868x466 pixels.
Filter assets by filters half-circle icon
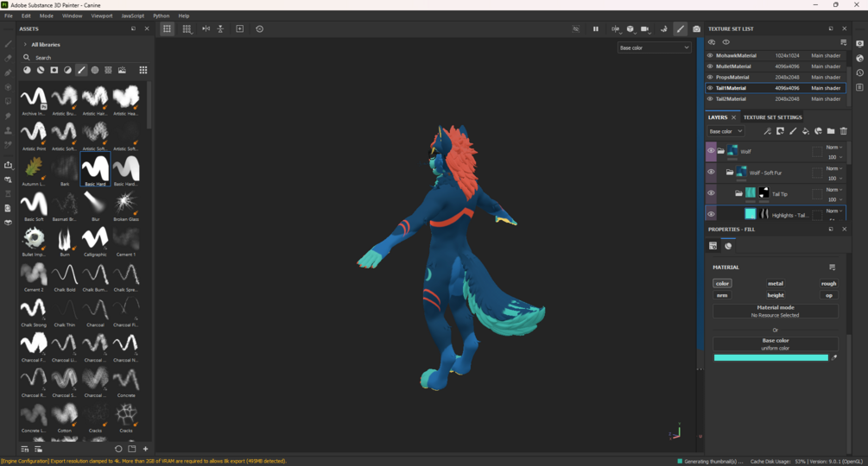[x=67, y=70]
